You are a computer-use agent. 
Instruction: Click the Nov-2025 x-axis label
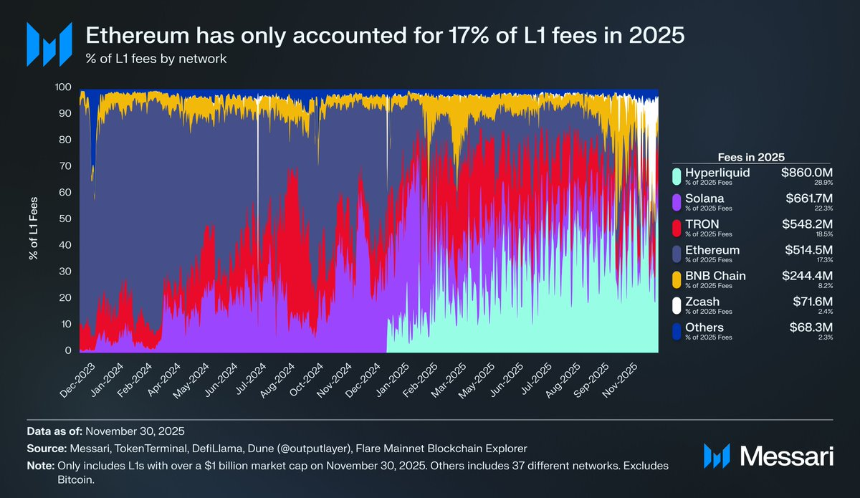[620, 381]
